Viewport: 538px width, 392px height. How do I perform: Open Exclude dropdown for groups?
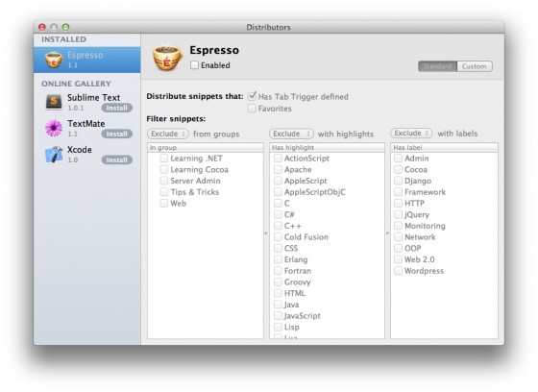click(168, 134)
